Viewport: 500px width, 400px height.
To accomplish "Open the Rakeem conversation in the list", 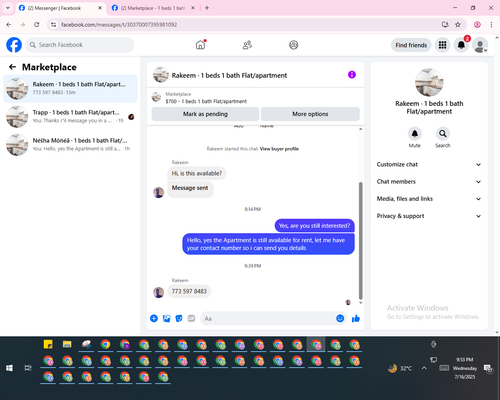I will [70, 89].
